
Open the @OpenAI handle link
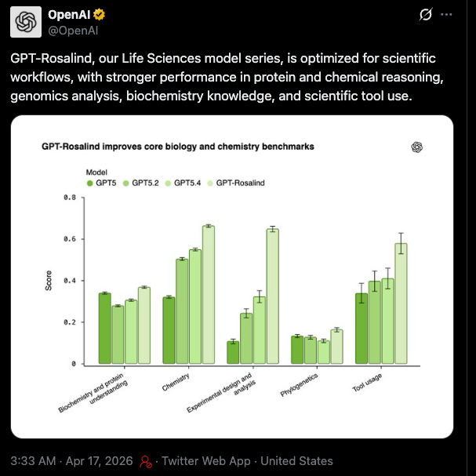coord(73,31)
